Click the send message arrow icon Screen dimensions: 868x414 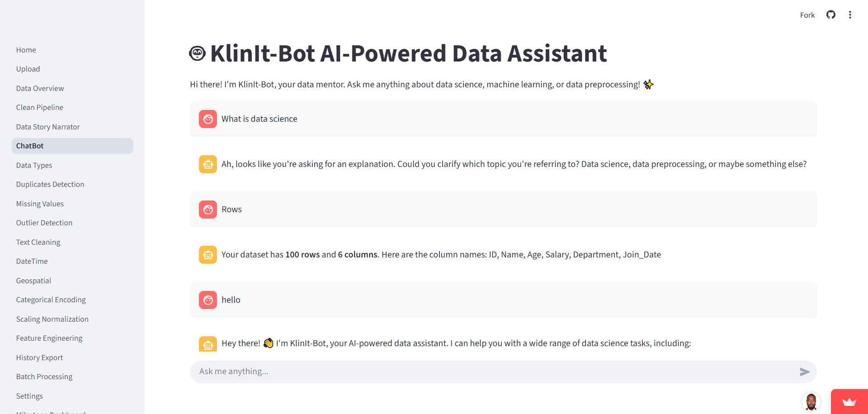coord(805,372)
